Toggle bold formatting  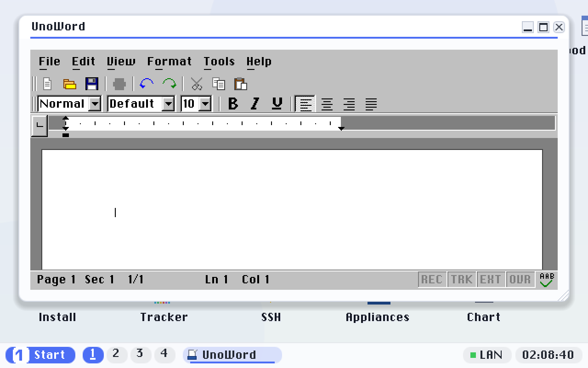tap(233, 104)
